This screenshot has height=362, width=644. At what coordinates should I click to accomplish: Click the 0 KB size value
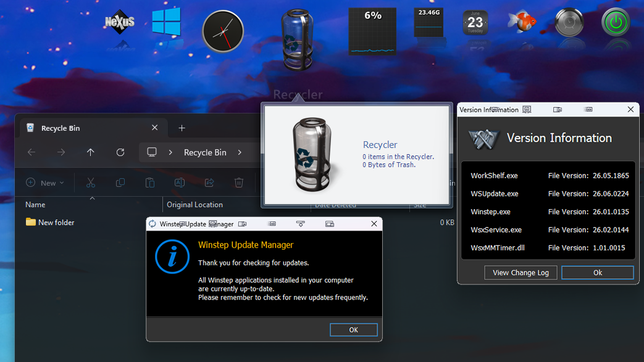[447, 223]
